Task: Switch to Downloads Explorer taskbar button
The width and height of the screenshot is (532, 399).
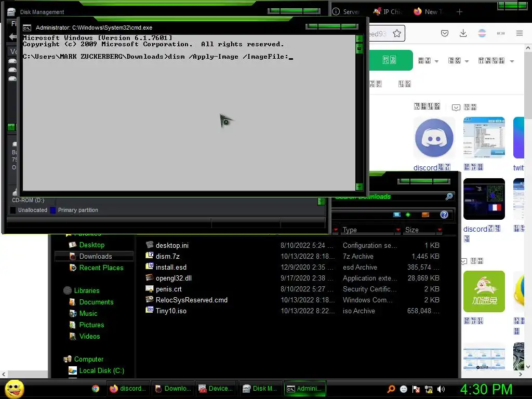Action: coord(172,389)
